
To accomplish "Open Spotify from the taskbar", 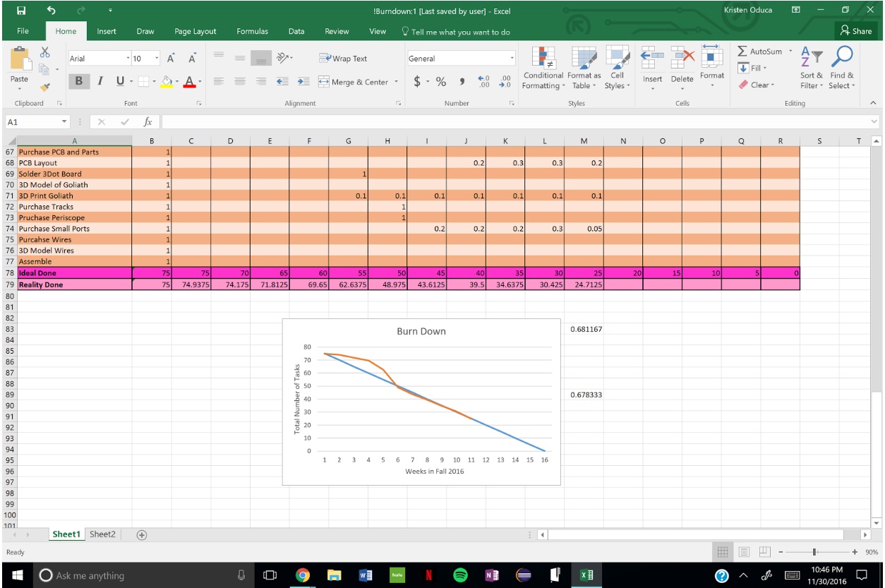I will (459, 575).
